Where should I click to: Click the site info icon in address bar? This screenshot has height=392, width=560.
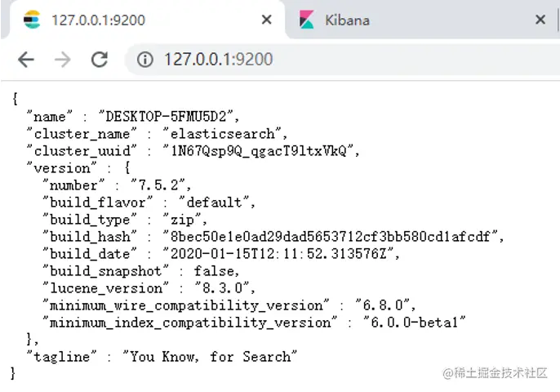pos(145,60)
